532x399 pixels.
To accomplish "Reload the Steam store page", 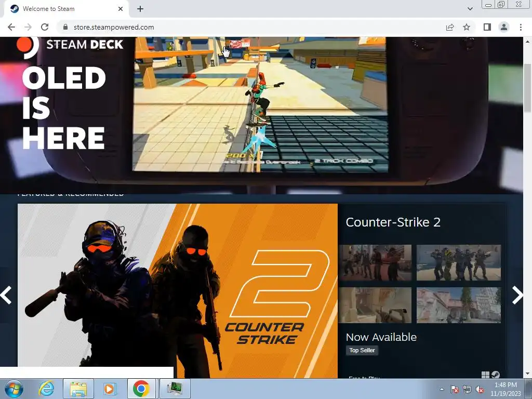I will click(45, 27).
